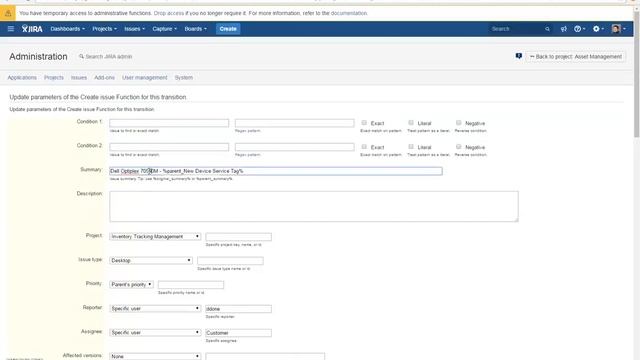Click the Reporter user field
640x360 pixels.
pyautogui.click(x=239, y=309)
